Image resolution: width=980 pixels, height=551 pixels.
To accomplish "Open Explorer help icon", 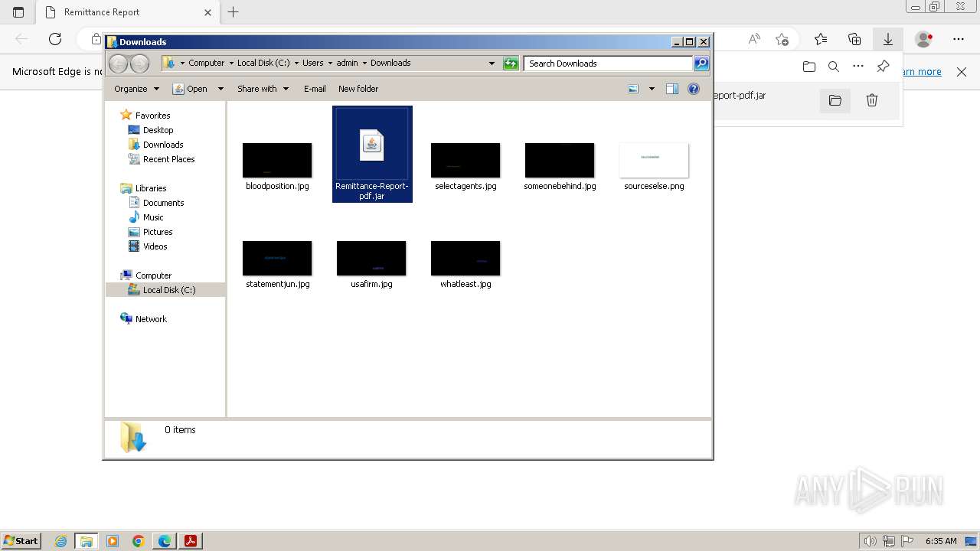I will [694, 89].
